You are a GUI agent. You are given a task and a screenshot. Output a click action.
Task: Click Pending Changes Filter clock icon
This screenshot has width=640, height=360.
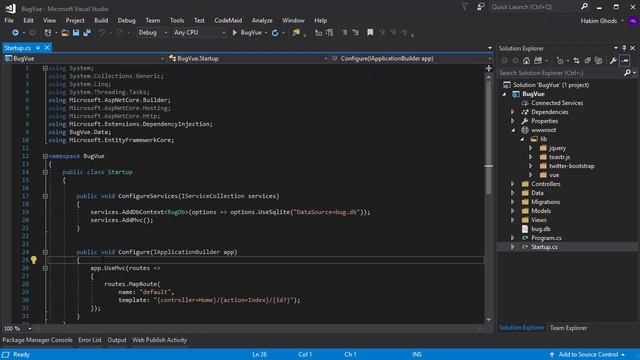coord(560,61)
